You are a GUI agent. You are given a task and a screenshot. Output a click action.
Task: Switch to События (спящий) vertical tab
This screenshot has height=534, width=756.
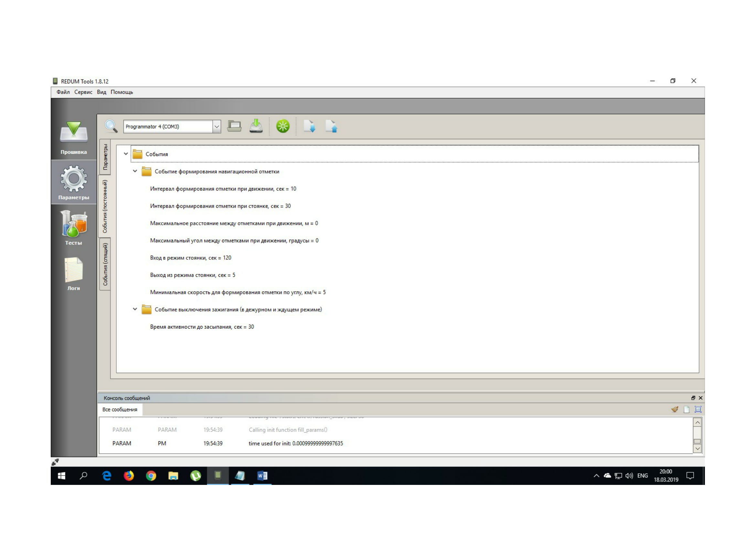tap(105, 264)
